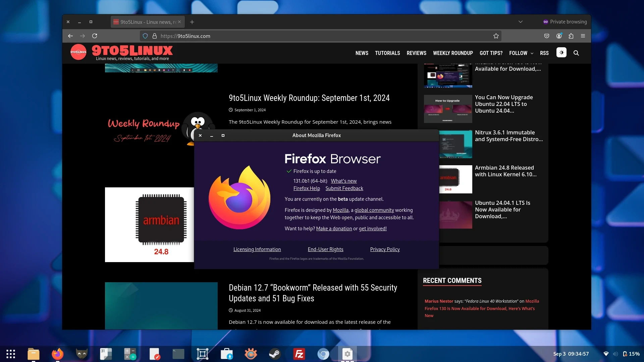644x362 pixels.
Task: Click the Make a donation link
Action: click(x=334, y=229)
